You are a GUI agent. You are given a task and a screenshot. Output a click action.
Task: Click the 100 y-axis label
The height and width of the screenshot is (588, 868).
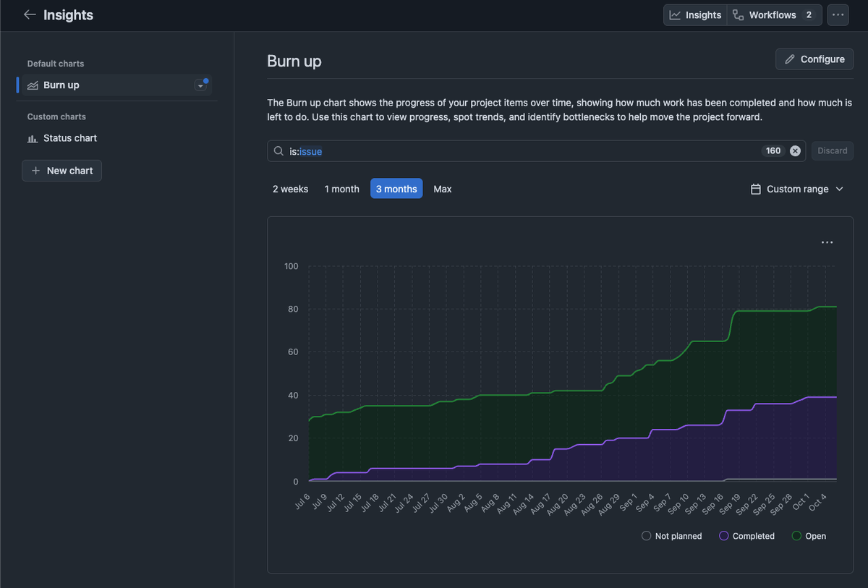[x=291, y=266]
